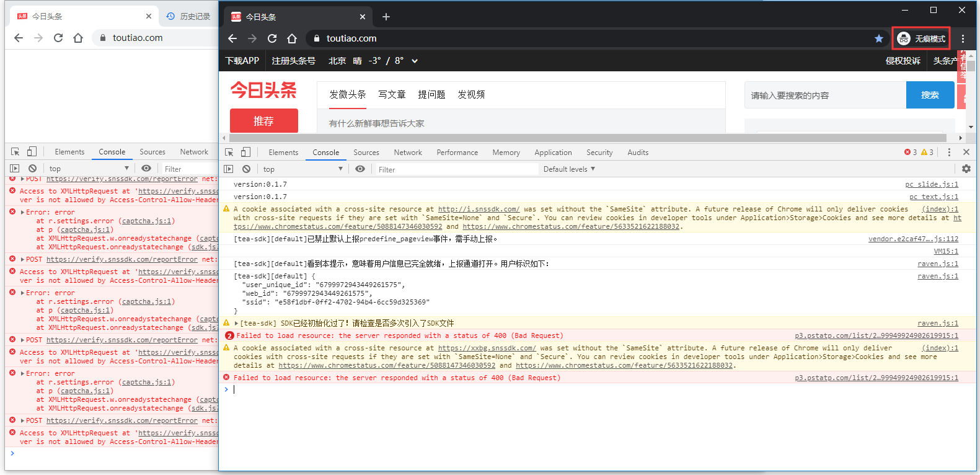980x475 pixels.
Task: Click the inspect element picker in right DevTools
Action: pos(229,153)
